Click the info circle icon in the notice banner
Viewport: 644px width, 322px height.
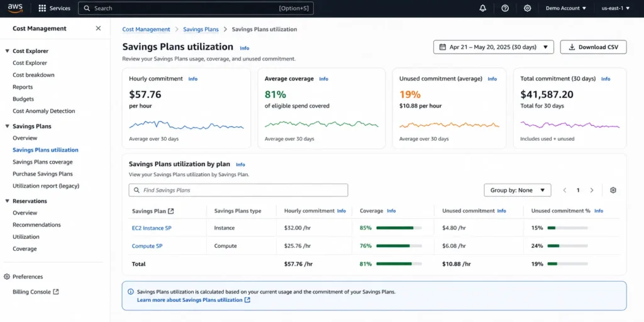(131, 292)
